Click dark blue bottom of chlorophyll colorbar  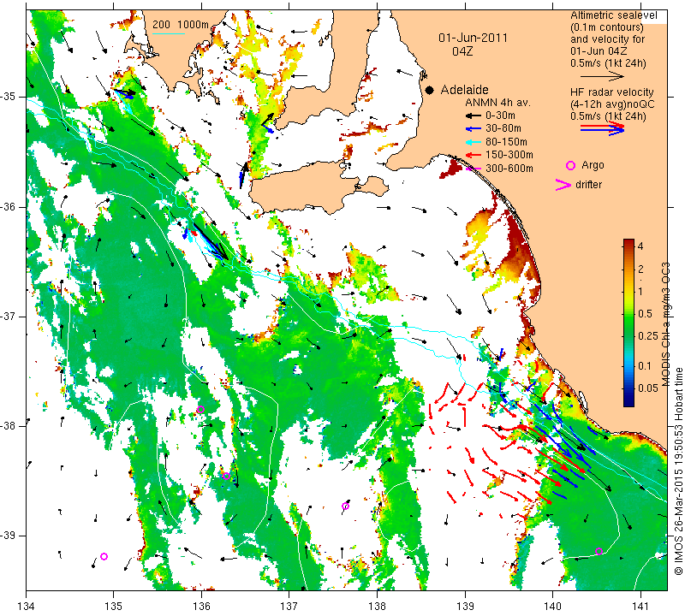point(628,402)
